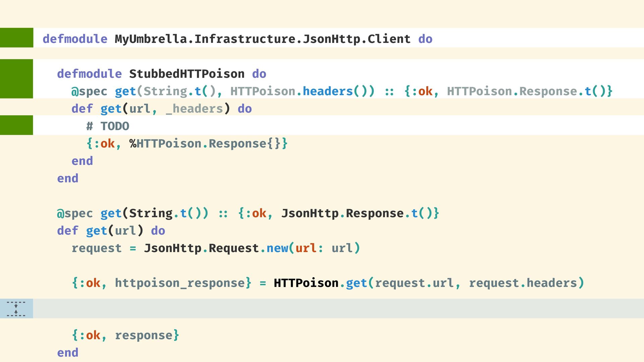Click the black 'HTTPoison' text before .get
This screenshot has height=362, width=644.
tap(306, 283)
